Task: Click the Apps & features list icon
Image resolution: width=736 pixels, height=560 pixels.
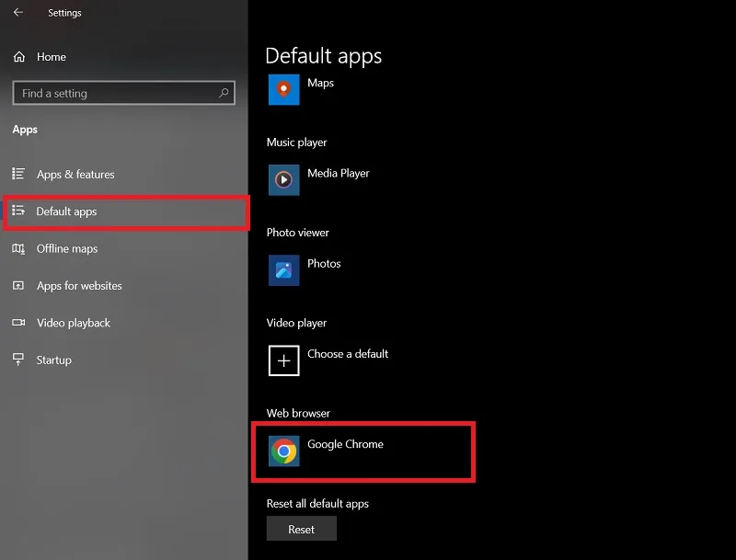Action: (18, 174)
